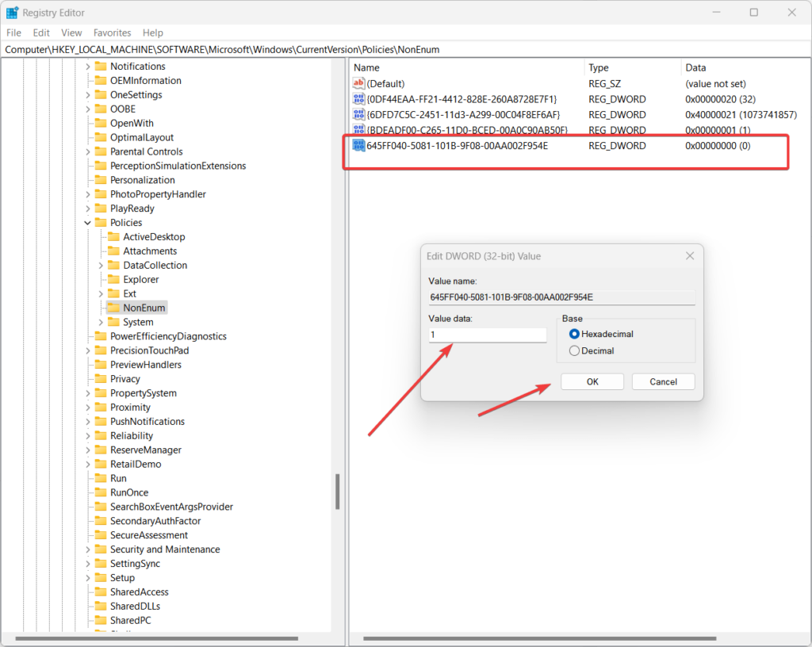Select the PerceptionSimulationExtensions tree item
Image resolution: width=812 pixels, height=647 pixels.
tap(178, 166)
